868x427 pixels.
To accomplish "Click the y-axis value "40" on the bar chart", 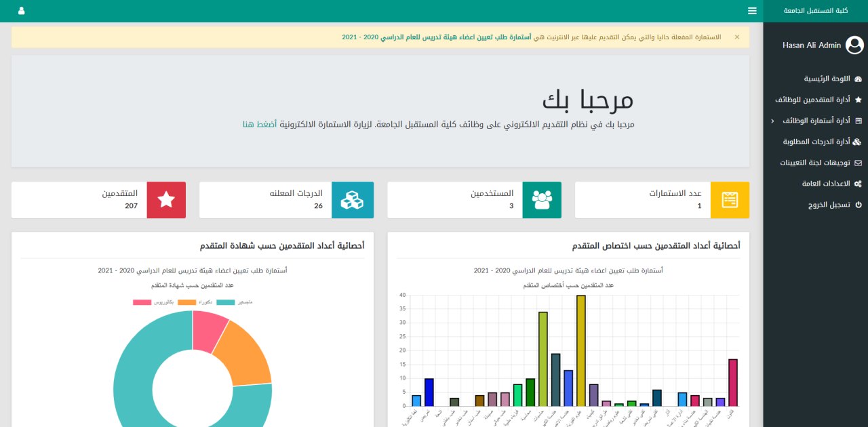I will [x=402, y=296].
